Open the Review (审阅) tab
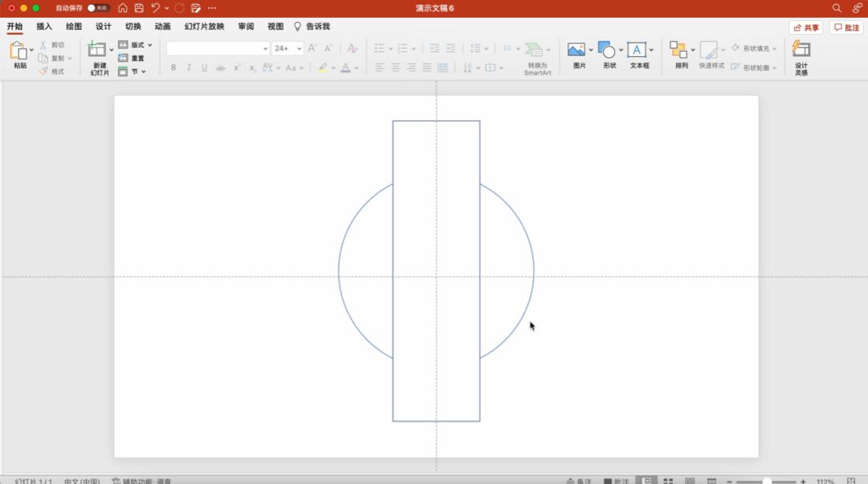 point(246,26)
